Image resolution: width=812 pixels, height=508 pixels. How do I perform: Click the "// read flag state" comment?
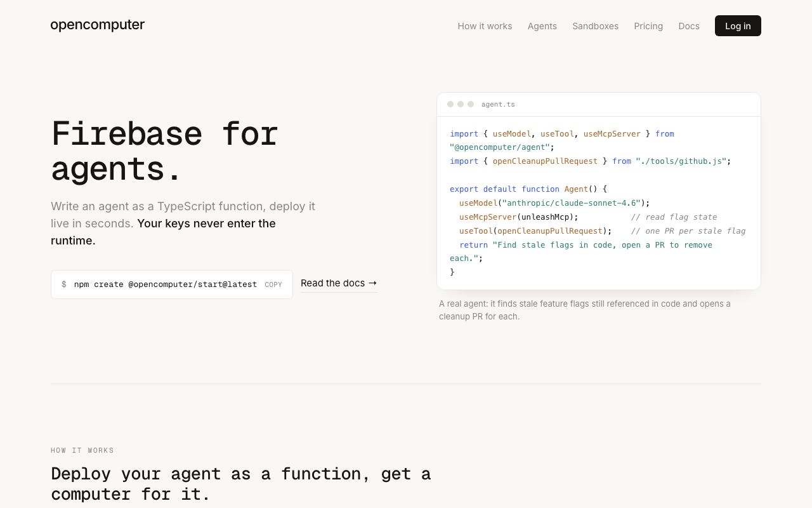[674, 217]
